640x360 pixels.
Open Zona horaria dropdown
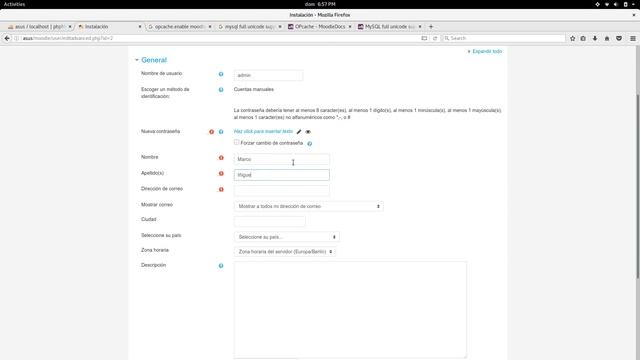click(x=285, y=252)
